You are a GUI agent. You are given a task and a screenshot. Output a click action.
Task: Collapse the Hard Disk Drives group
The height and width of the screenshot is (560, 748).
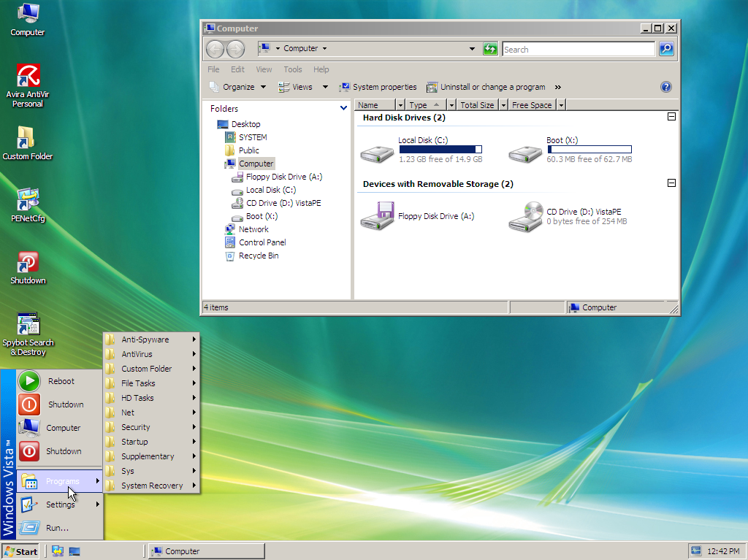[x=671, y=116]
